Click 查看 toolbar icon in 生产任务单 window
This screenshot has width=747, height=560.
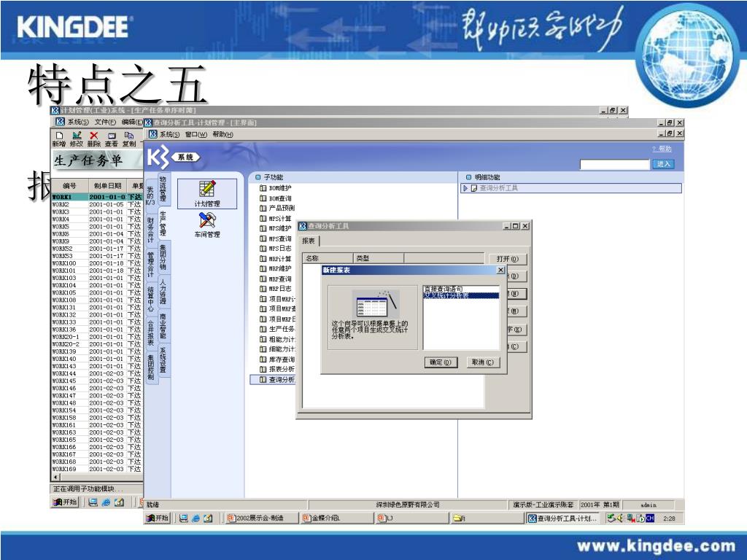pyautogui.click(x=112, y=139)
